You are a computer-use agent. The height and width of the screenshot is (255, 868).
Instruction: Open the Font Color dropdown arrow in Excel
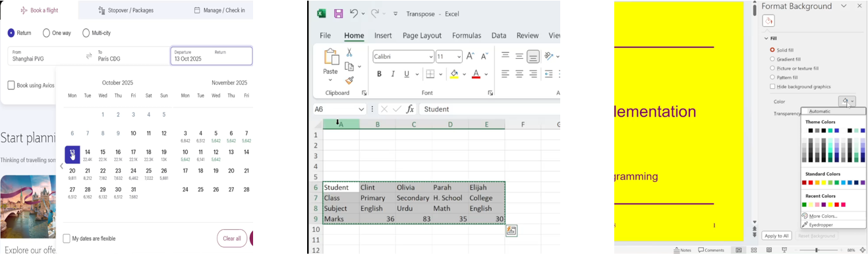(486, 74)
